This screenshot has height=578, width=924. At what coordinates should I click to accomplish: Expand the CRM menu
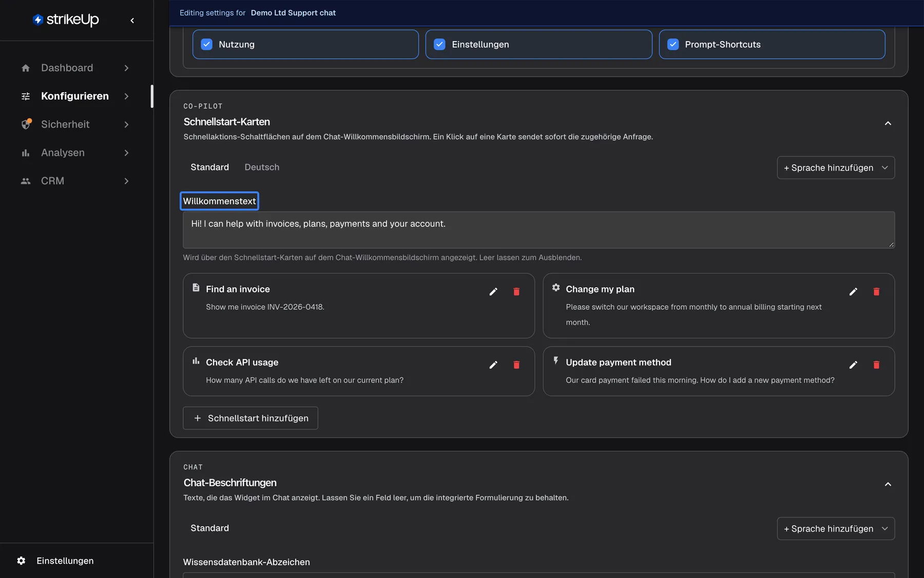click(x=126, y=181)
